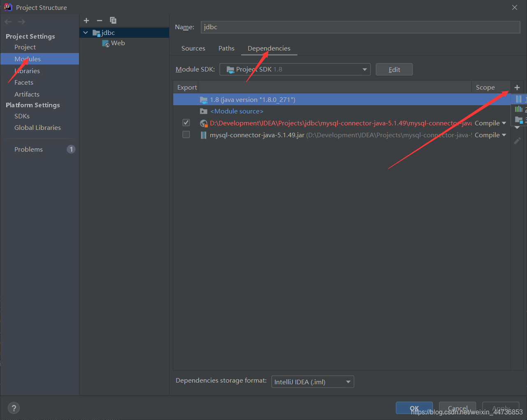The height and width of the screenshot is (420, 527).
Task: Go back with the left arrow
Action: (x=8, y=22)
